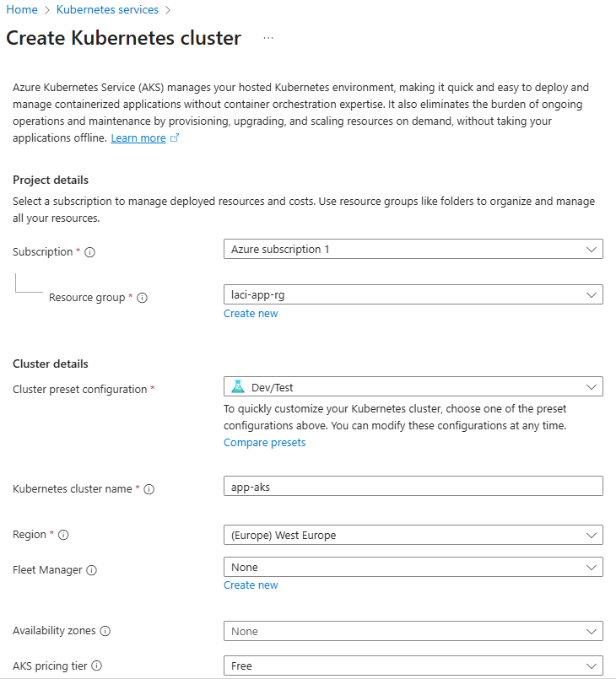The height and width of the screenshot is (679, 616).
Task: Click the info icon next to Region
Action: (63, 535)
